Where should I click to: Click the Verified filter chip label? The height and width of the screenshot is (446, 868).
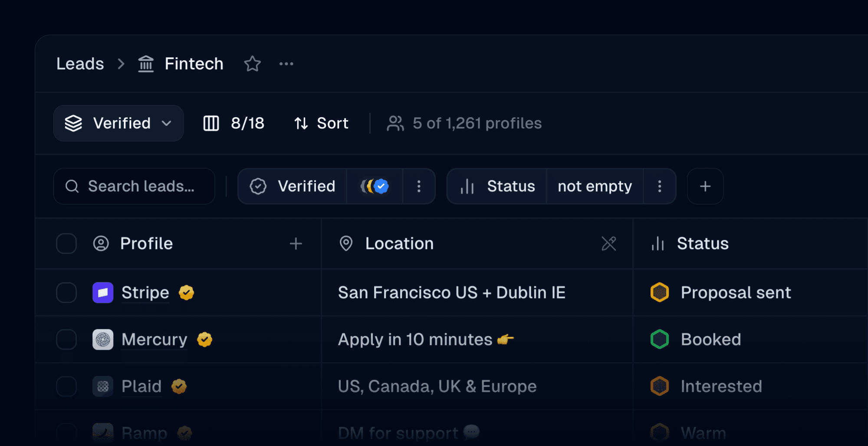[x=293, y=186]
